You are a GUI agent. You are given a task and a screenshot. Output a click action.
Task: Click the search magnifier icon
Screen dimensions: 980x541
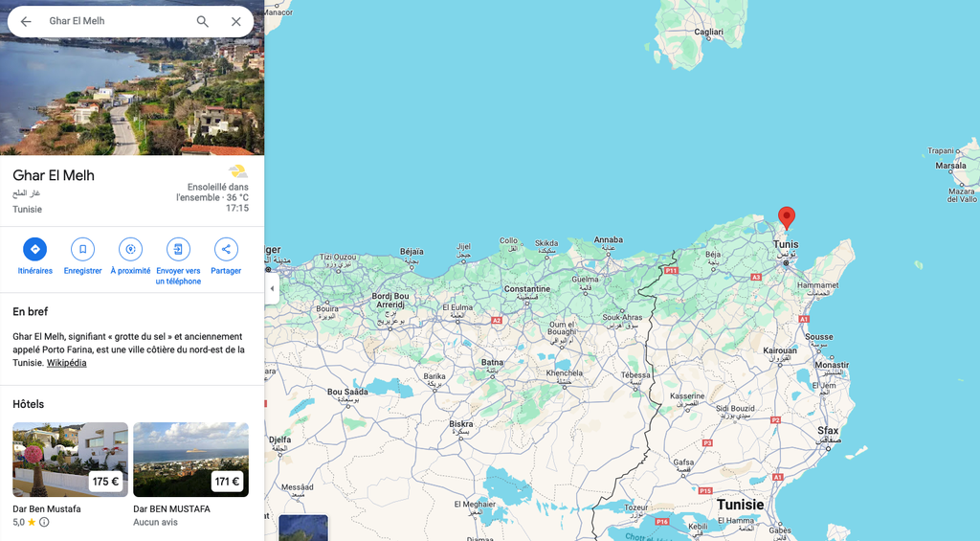click(x=202, y=21)
